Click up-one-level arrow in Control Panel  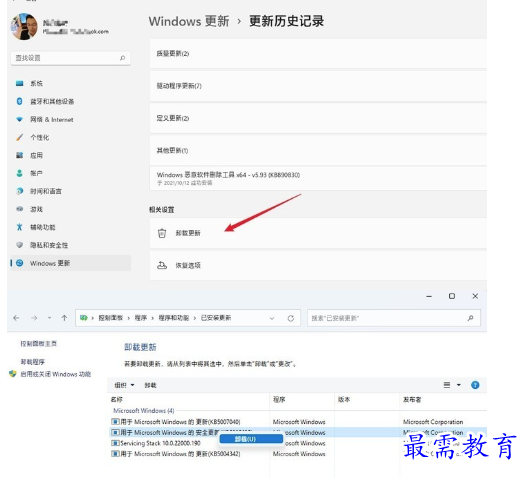click(64, 318)
